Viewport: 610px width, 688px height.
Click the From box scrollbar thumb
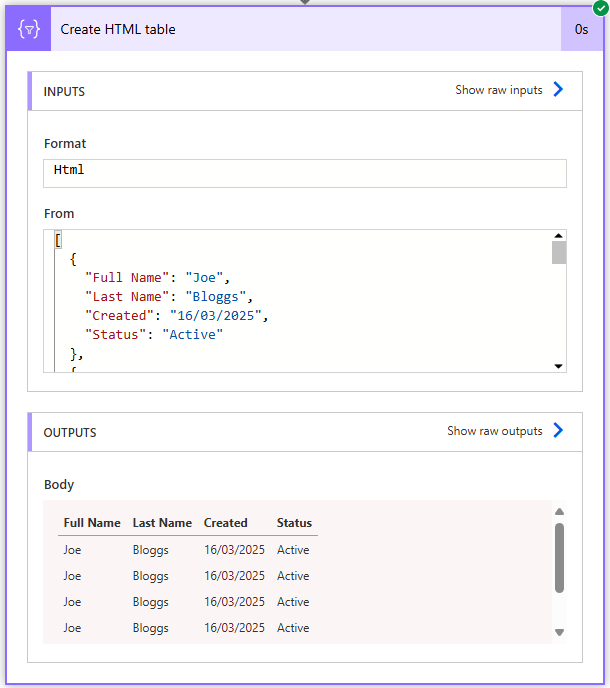(x=559, y=252)
